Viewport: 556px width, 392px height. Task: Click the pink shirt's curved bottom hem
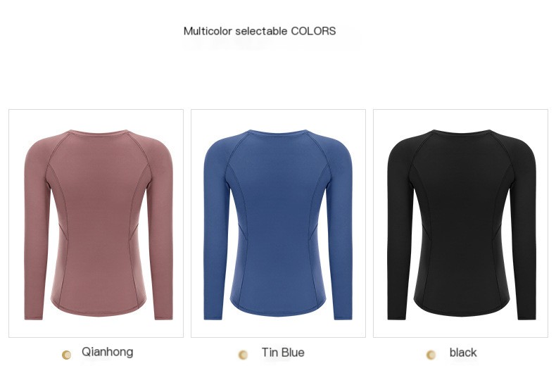[99, 309]
